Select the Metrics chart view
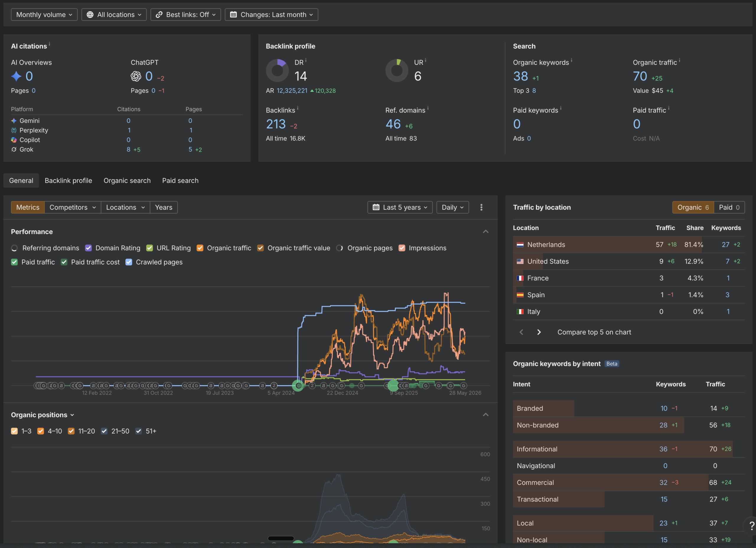Viewport: 756px width, 548px height. tap(28, 207)
